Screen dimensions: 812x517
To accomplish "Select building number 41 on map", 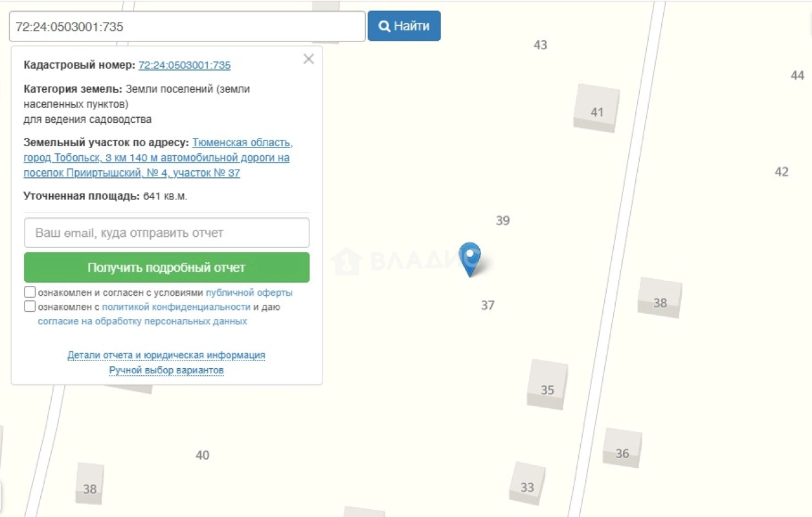I will point(596,108).
